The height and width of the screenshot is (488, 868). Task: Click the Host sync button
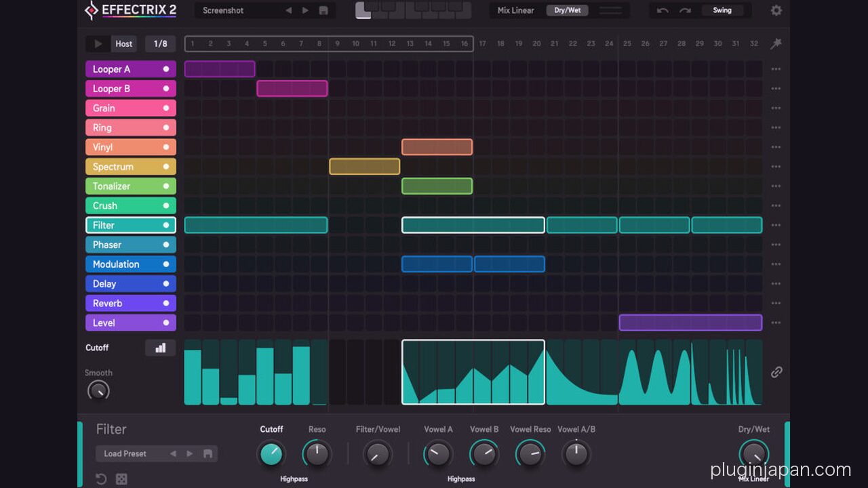click(124, 44)
